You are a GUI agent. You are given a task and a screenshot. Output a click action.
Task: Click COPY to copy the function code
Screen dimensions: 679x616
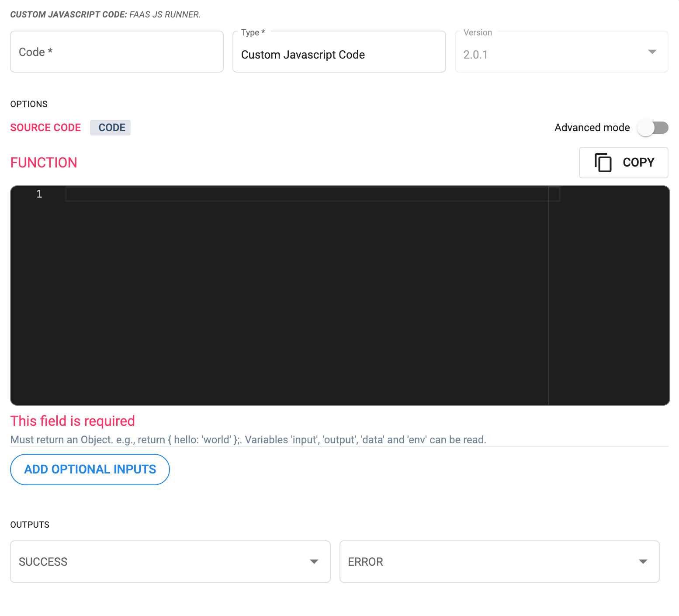[x=624, y=163]
